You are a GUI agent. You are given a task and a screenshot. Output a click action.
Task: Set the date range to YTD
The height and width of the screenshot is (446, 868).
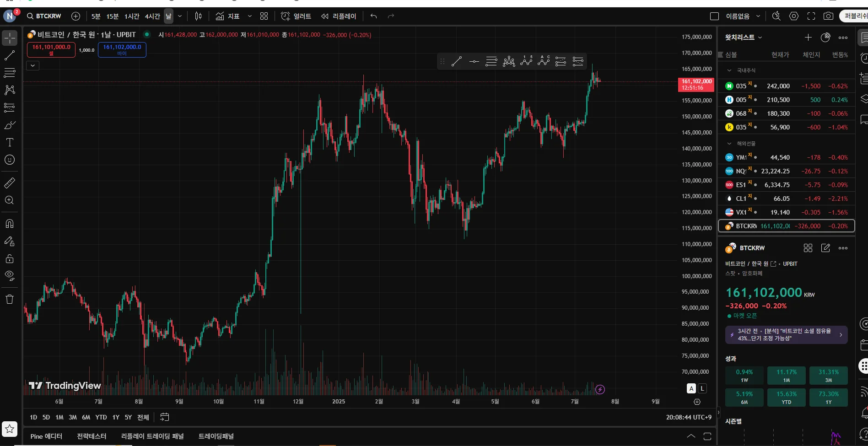pos(101,417)
